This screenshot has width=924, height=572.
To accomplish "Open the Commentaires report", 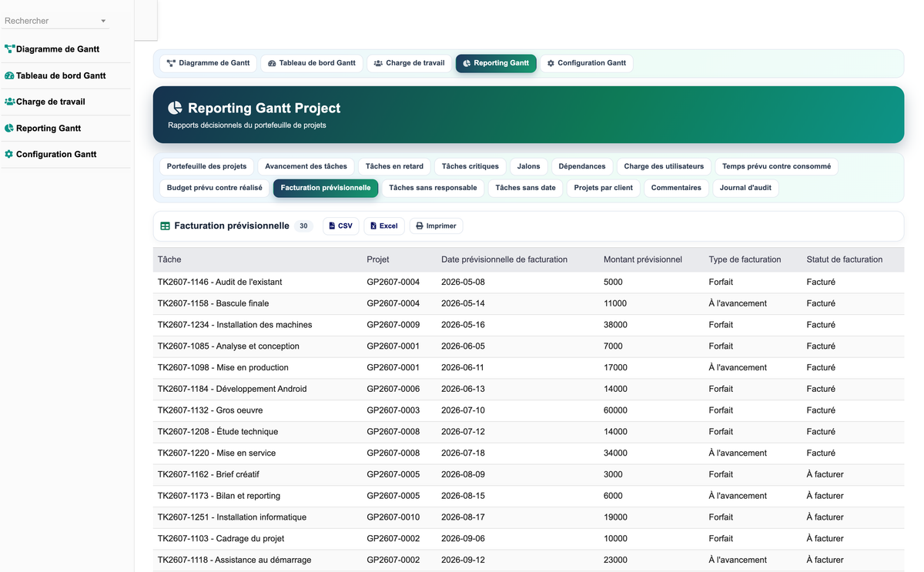I will click(x=676, y=188).
